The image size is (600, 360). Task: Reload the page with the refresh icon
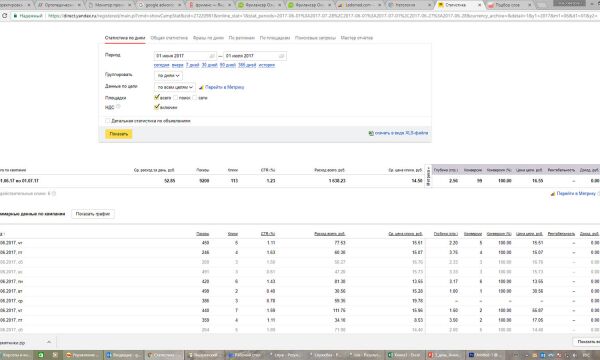[5, 16]
